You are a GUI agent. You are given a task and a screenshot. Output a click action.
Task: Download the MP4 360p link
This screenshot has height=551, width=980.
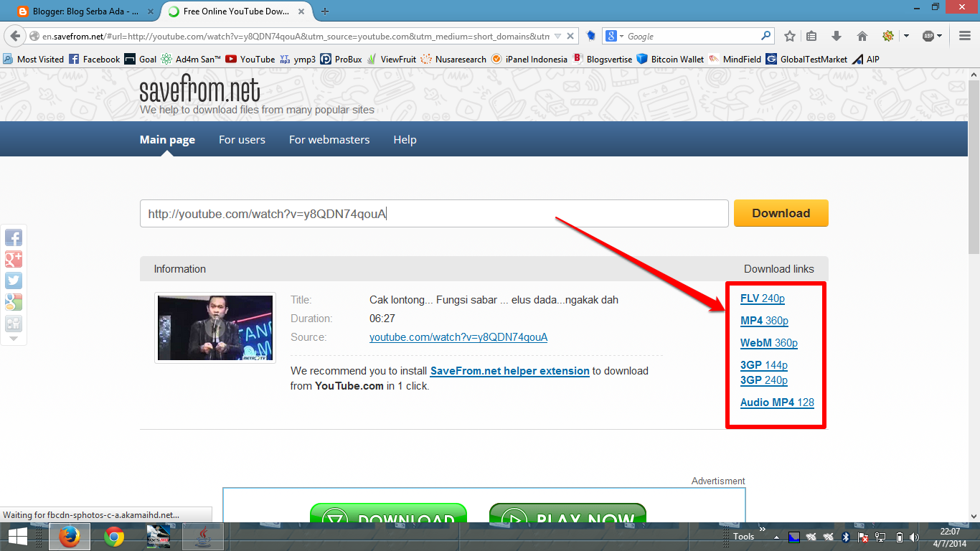coord(764,321)
